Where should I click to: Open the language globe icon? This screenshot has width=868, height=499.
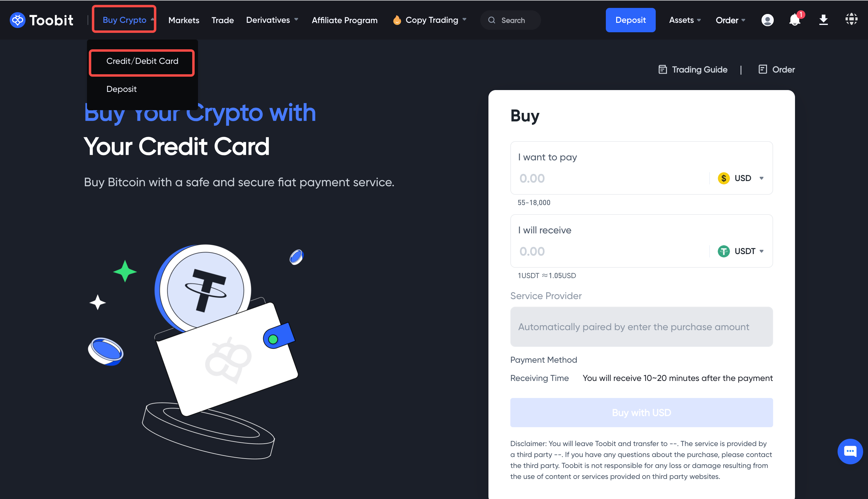point(851,20)
